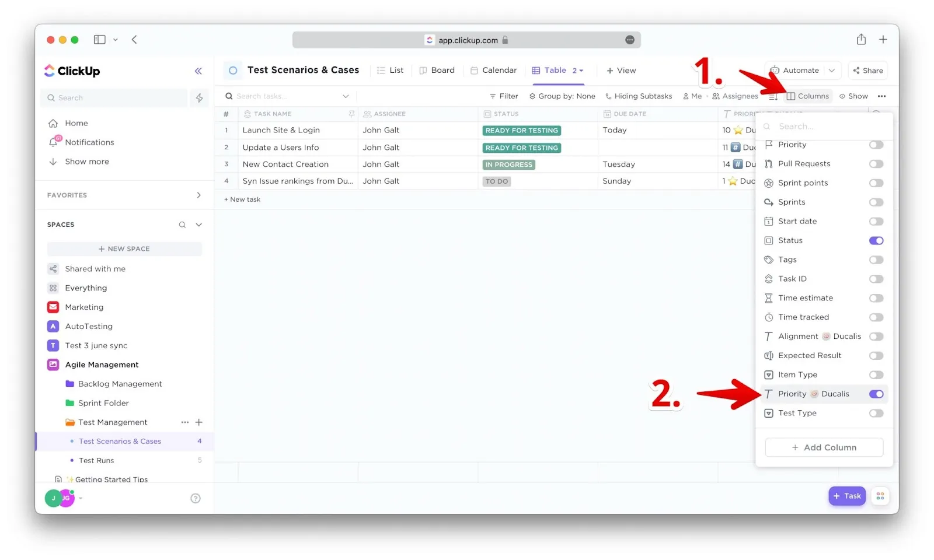Click the browser share icon
The width and height of the screenshot is (934, 560).
tap(861, 40)
